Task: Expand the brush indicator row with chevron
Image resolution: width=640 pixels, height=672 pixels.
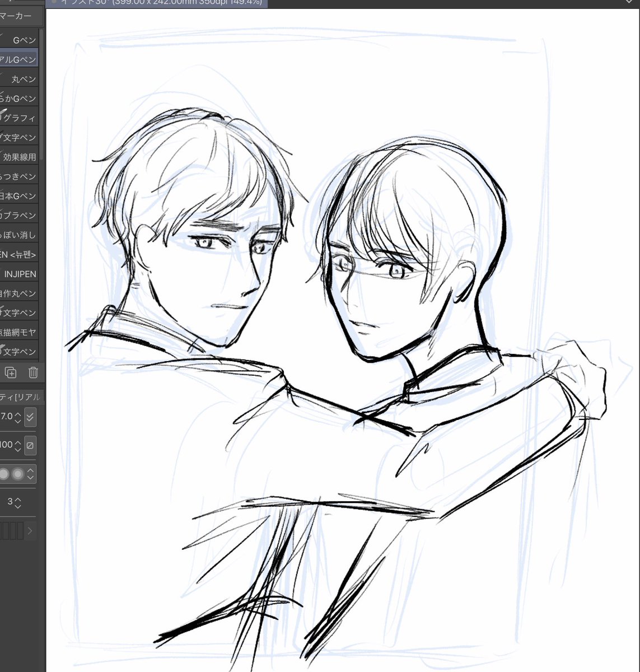Action: [x=30, y=530]
